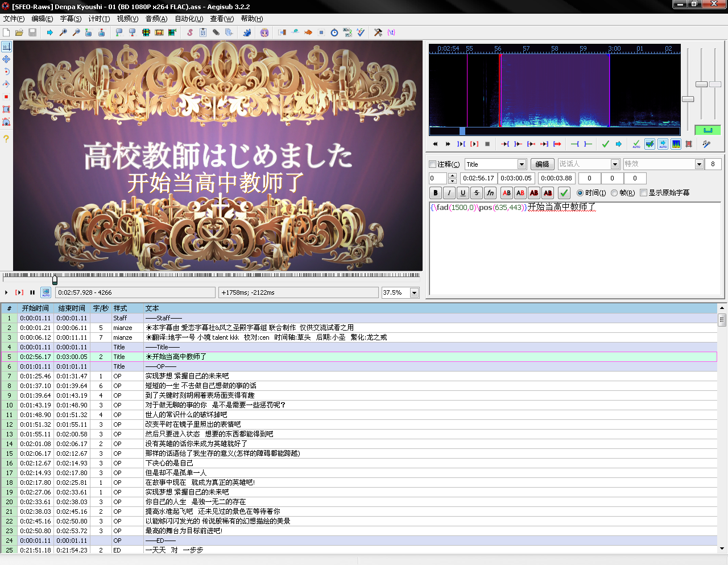The image size is (728, 565).
Task: Open the Timing Post-Processor clock icon
Action: coord(334,32)
